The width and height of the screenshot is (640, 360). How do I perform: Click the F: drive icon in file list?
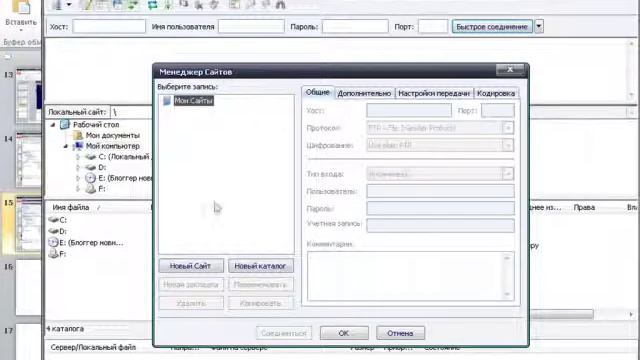pyautogui.click(x=53, y=254)
